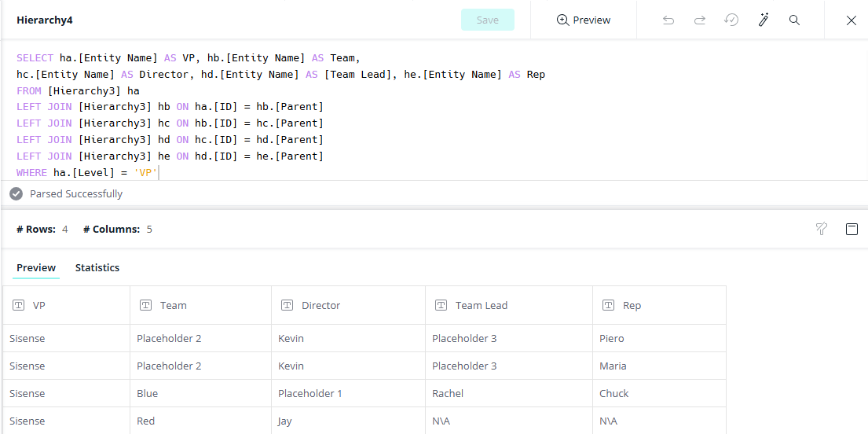Click the text type icon on Rep column
Viewport: 868px width, 434px height.
click(x=609, y=305)
